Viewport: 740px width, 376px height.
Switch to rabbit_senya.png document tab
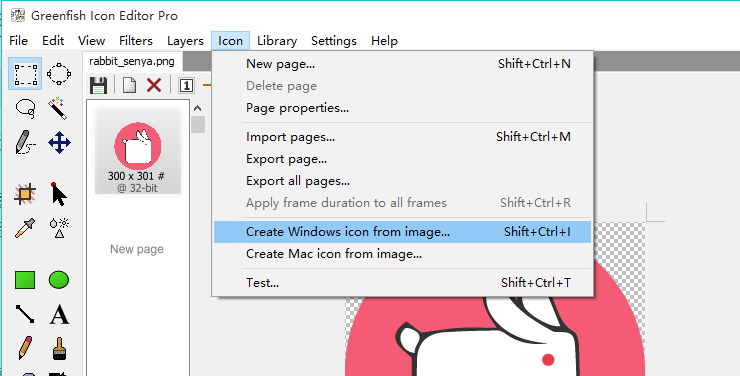(x=132, y=62)
